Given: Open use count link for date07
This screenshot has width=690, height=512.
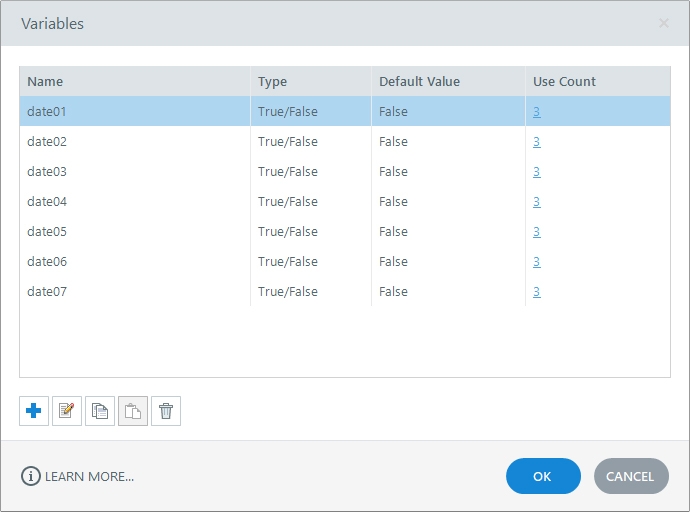Looking at the screenshot, I should click(537, 292).
